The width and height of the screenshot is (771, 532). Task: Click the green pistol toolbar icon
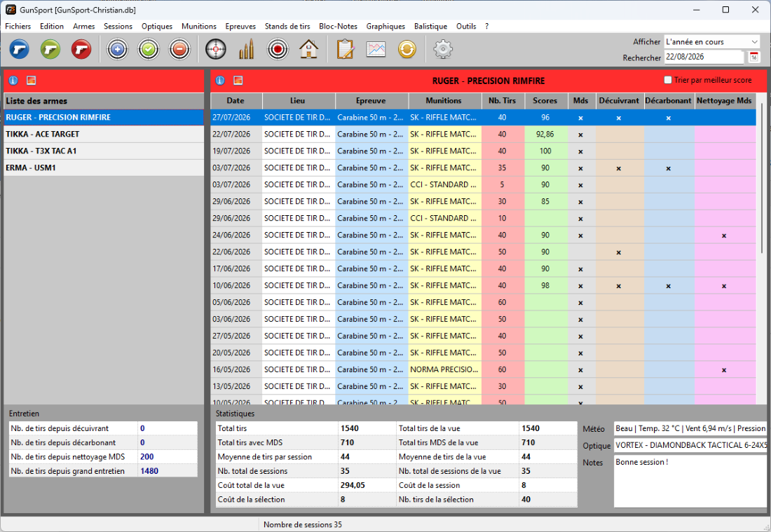click(x=50, y=49)
